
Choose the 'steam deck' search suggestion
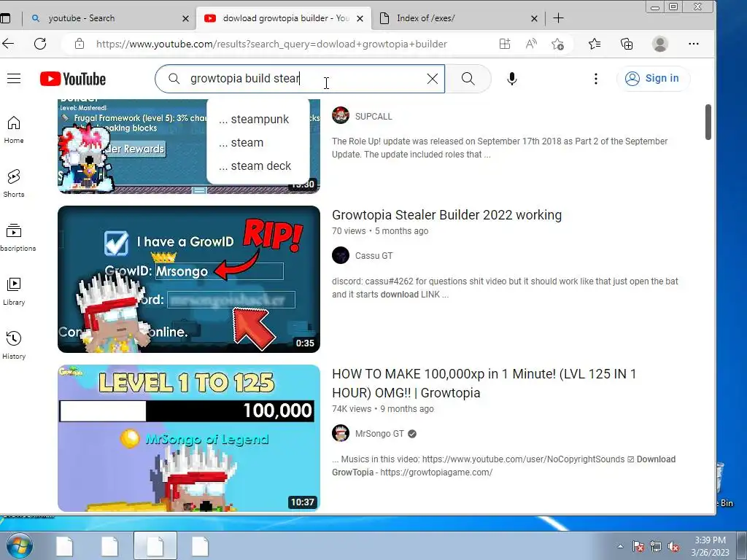258,166
